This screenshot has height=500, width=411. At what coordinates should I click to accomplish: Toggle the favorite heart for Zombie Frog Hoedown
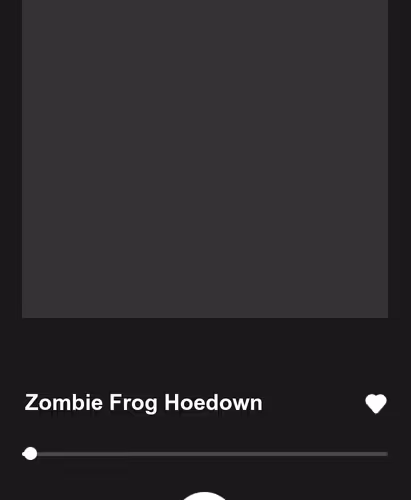(x=376, y=404)
